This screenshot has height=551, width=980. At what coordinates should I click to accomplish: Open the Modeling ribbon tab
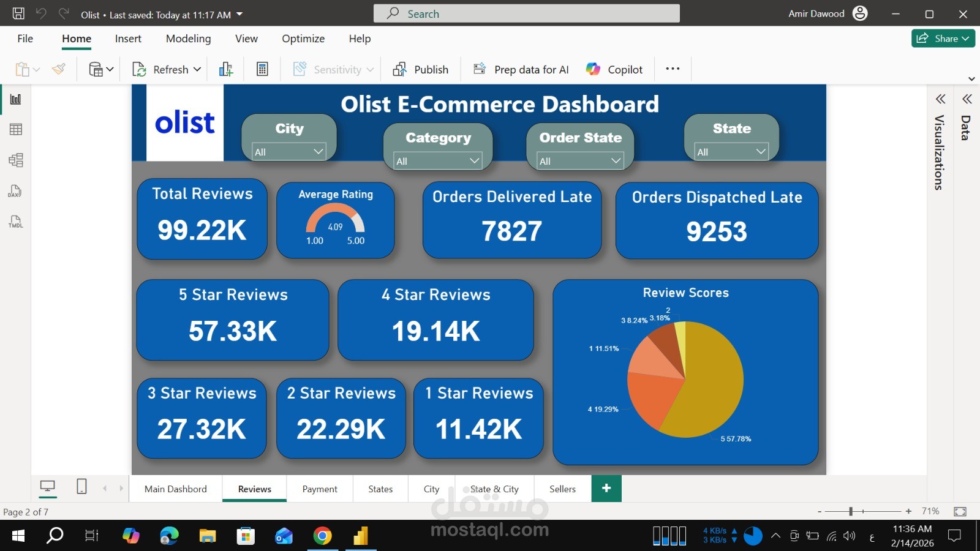click(188, 39)
